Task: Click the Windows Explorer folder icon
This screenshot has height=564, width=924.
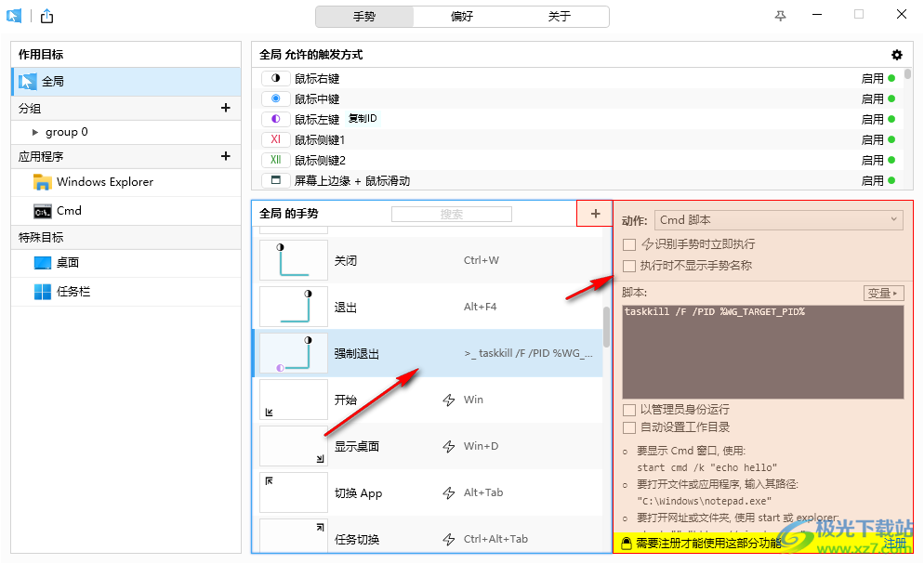Action: [x=42, y=182]
